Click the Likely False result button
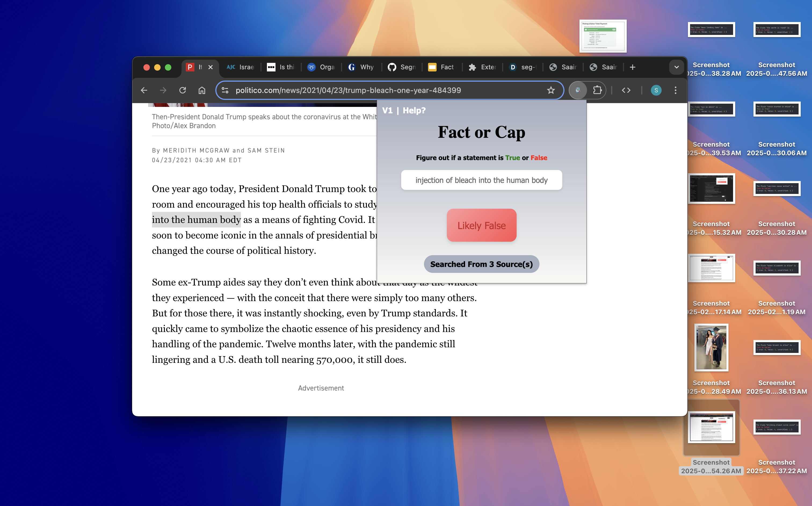812x506 pixels. click(x=481, y=225)
